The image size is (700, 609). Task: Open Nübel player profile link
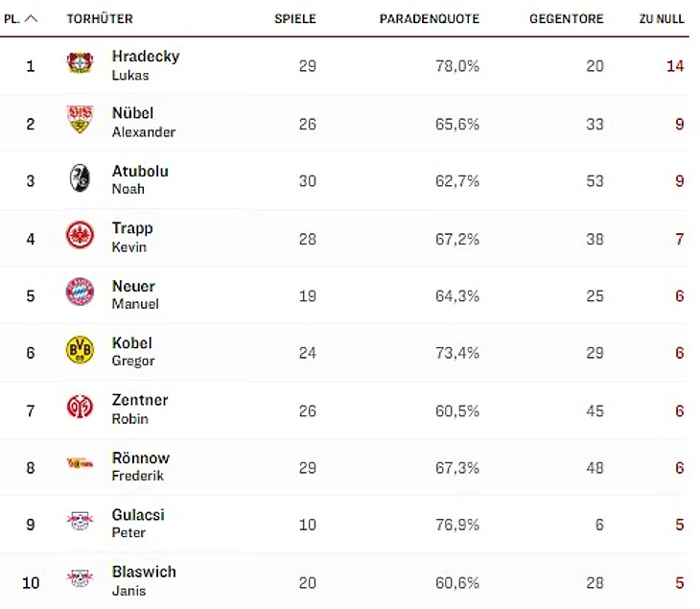point(132,113)
